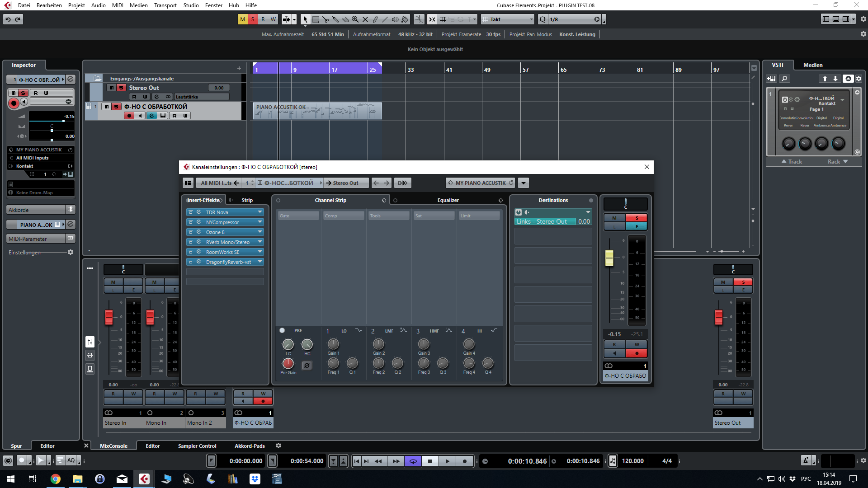Open Windows File Explorer from taskbar
Viewport: 868px width, 488px height.
pos(78,479)
